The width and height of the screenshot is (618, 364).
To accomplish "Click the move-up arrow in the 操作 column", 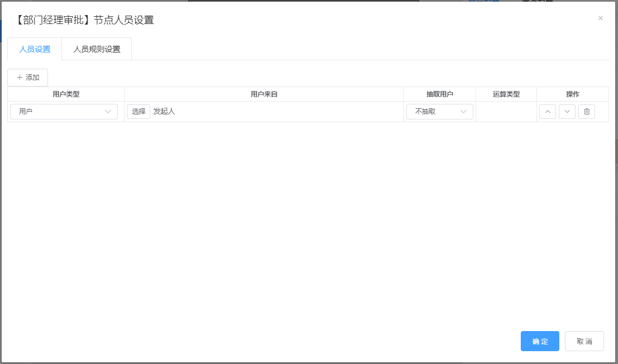I will (547, 112).
